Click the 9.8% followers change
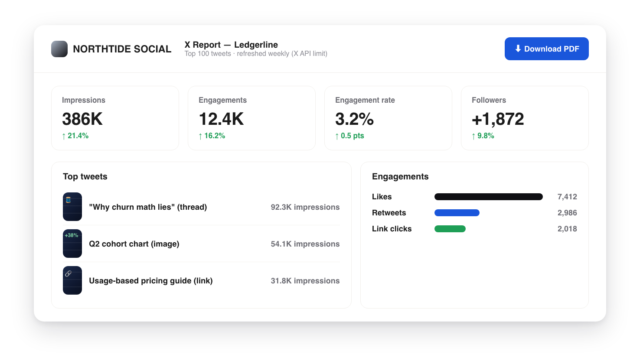Image resolution: width=640 pixels, height=364 pixels. tap(483, 136)
